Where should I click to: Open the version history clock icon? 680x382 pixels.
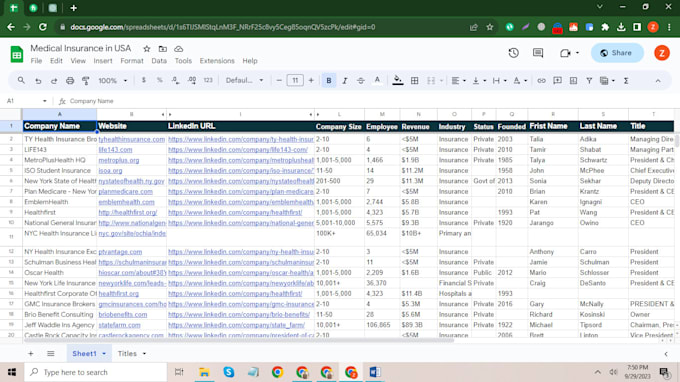(x=513, y=53)
